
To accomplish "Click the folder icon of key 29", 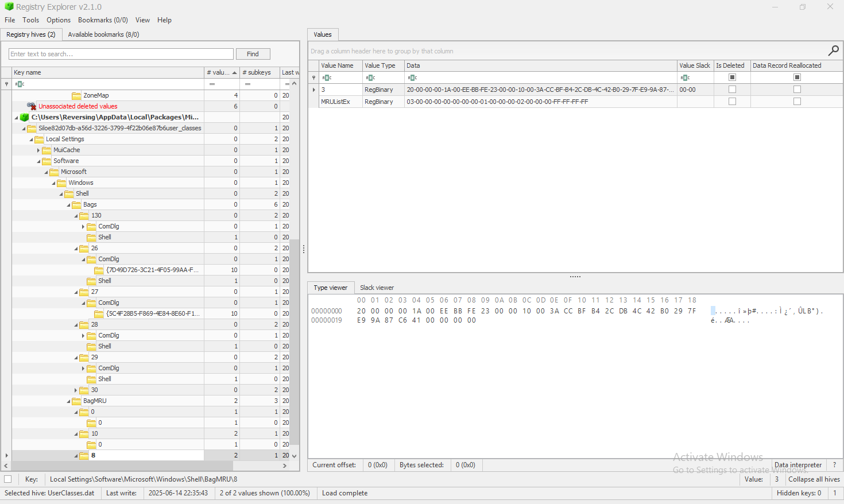I will pyautogui.click(x=84, y=357).
